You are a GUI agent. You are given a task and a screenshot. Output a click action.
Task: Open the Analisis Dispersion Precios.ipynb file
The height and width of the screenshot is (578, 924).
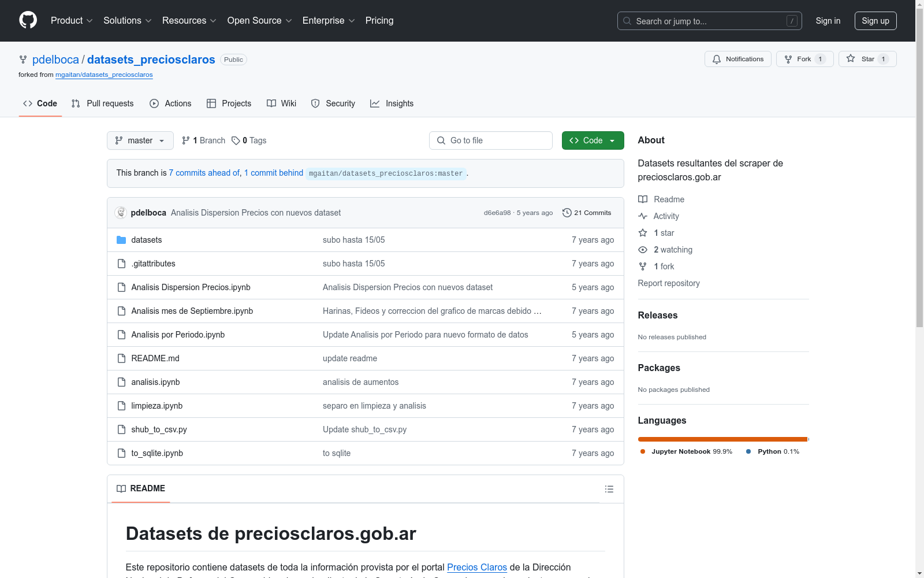click(191, 287)
